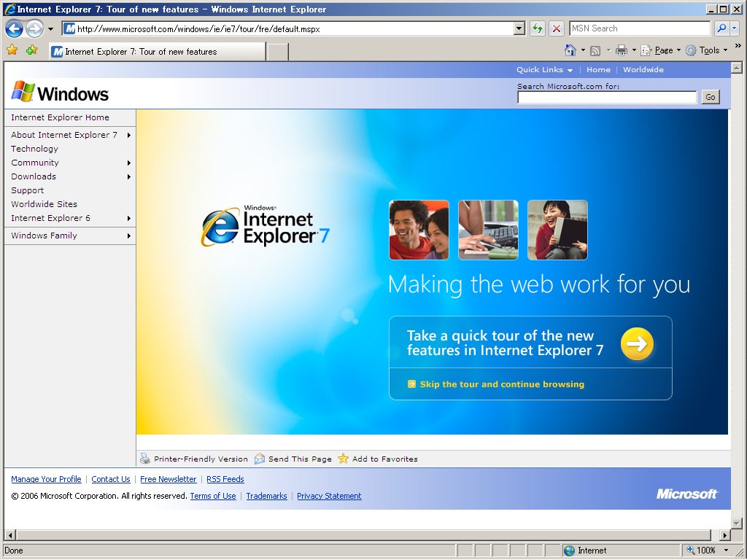Open Favorites Center star icon
747x560 pixels.
click(x=12, y=50)
